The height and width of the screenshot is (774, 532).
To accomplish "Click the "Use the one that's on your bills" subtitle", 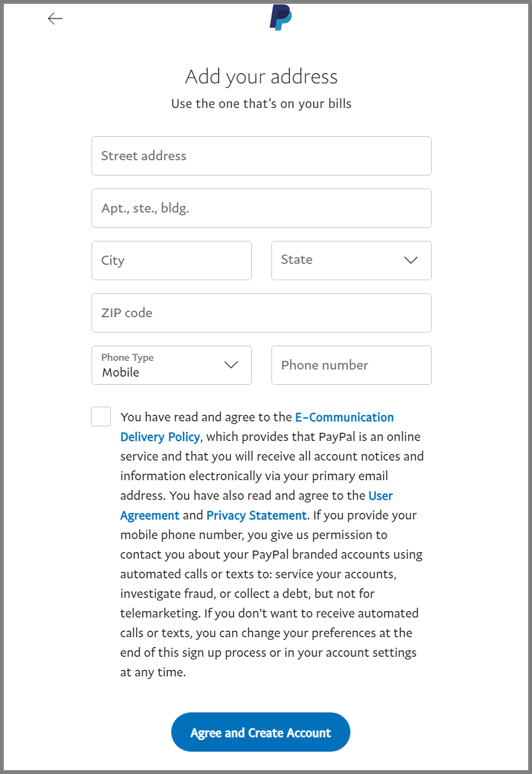I will pyautogui.click(x=261, y=104).
